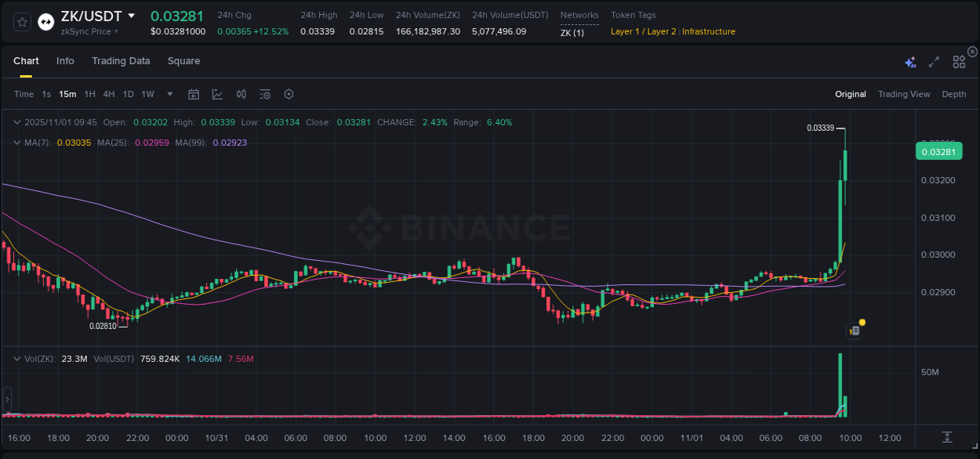Open the indicator settings icon

265,94
